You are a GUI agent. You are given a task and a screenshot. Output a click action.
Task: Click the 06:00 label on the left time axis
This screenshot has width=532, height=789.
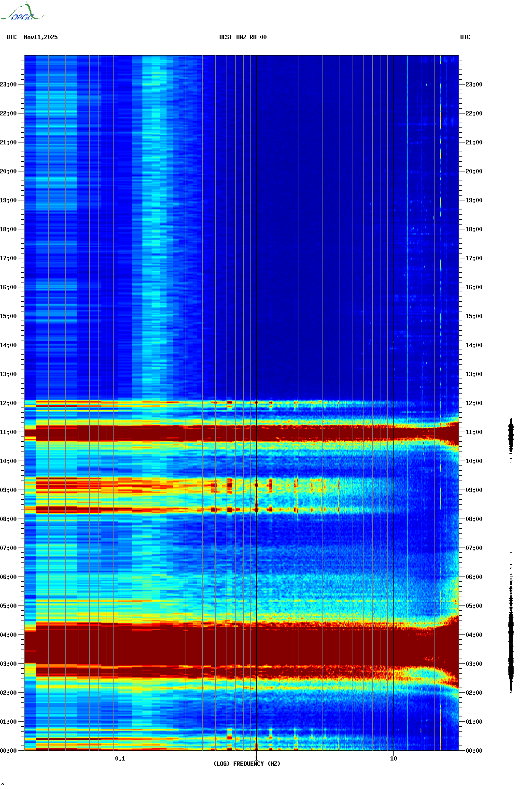[x=8, y=577]
